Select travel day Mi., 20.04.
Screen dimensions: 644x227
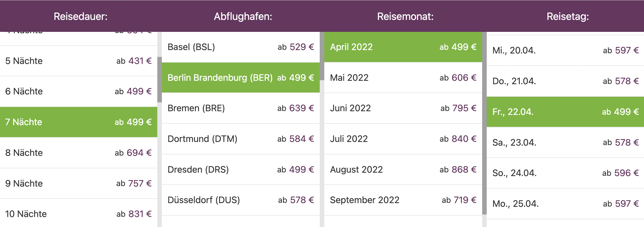pos(565,50)
